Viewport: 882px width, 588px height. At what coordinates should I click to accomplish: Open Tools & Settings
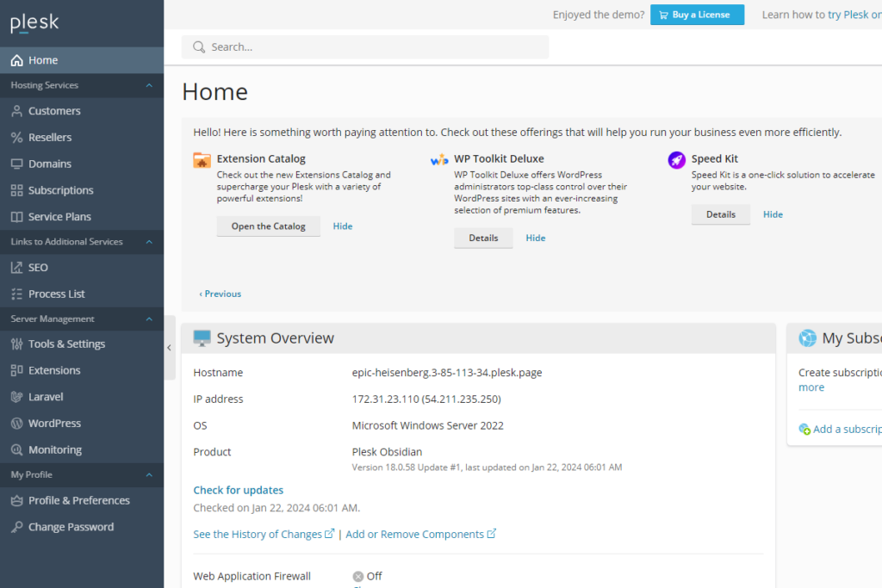tap(82, 344)
